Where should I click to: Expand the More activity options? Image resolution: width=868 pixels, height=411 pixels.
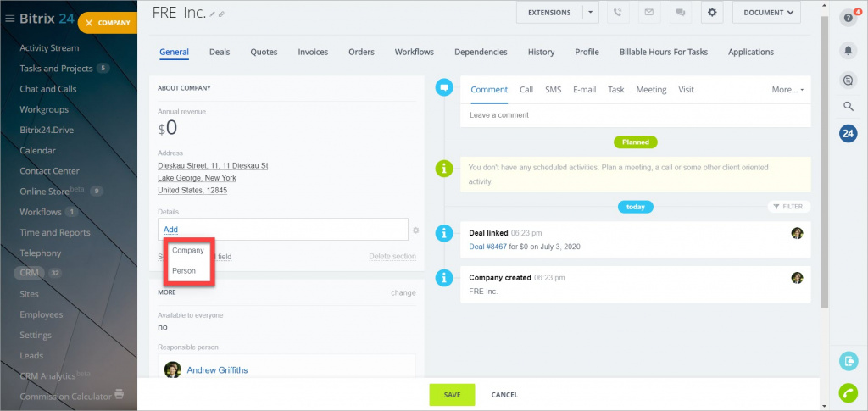787,90
